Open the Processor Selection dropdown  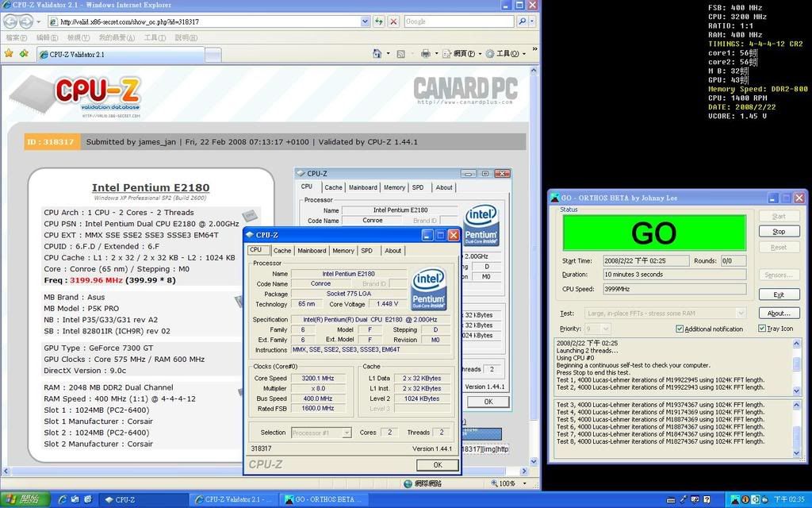pos(347,433)
